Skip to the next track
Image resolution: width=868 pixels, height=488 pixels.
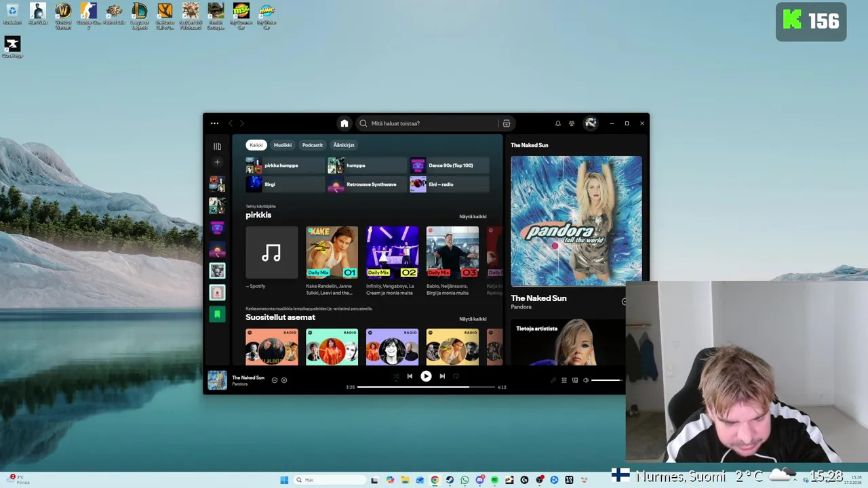click(x=442, y=376)
